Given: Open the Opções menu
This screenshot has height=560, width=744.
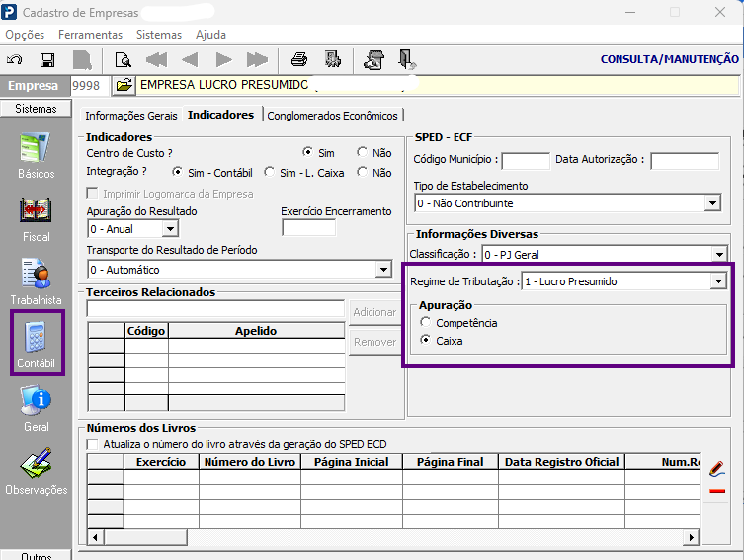Looking at the screenshot, I should click(25, 35).
